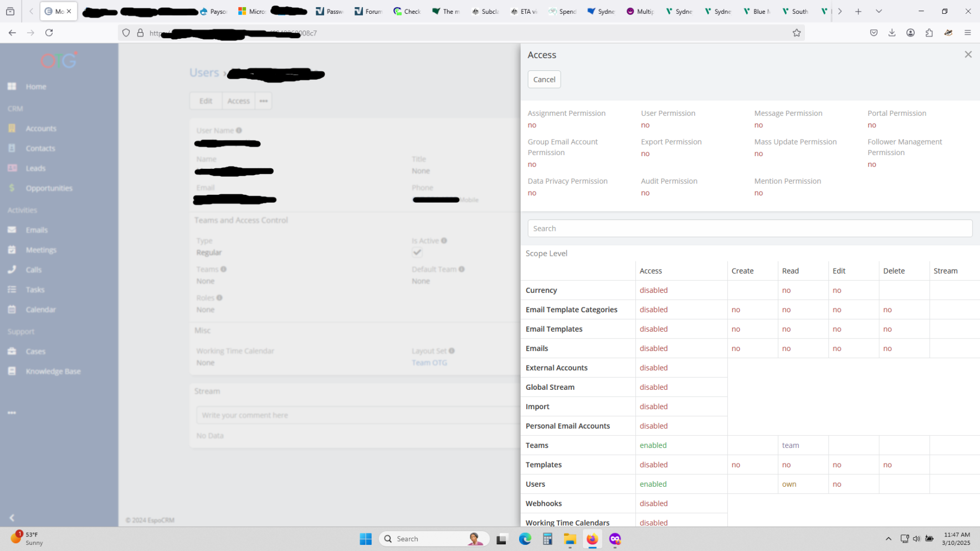Click the Search field in Access panel
This screenshot has height=551, width=980.
pos(750,228)
